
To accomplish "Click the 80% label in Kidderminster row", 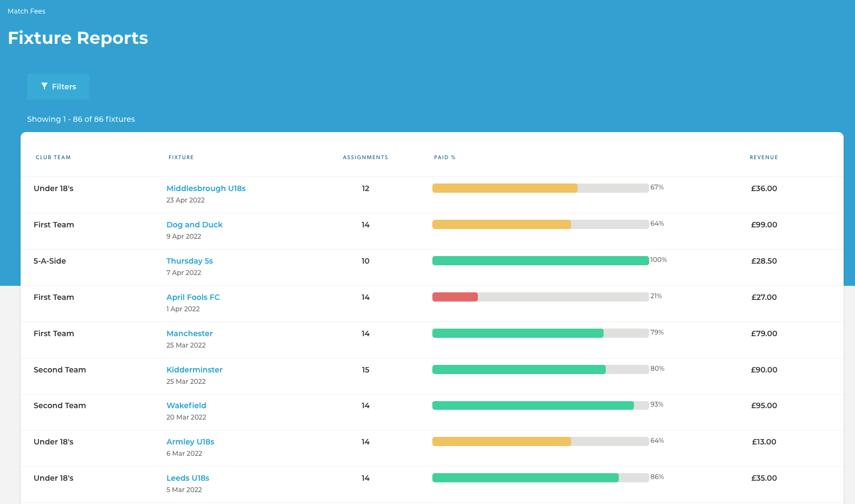I will click(x=657, y=369).
